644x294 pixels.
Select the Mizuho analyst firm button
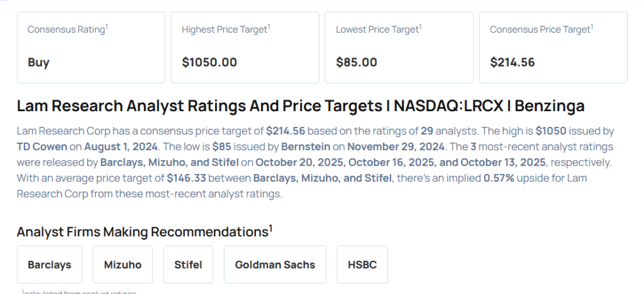[x=123, y=264]
